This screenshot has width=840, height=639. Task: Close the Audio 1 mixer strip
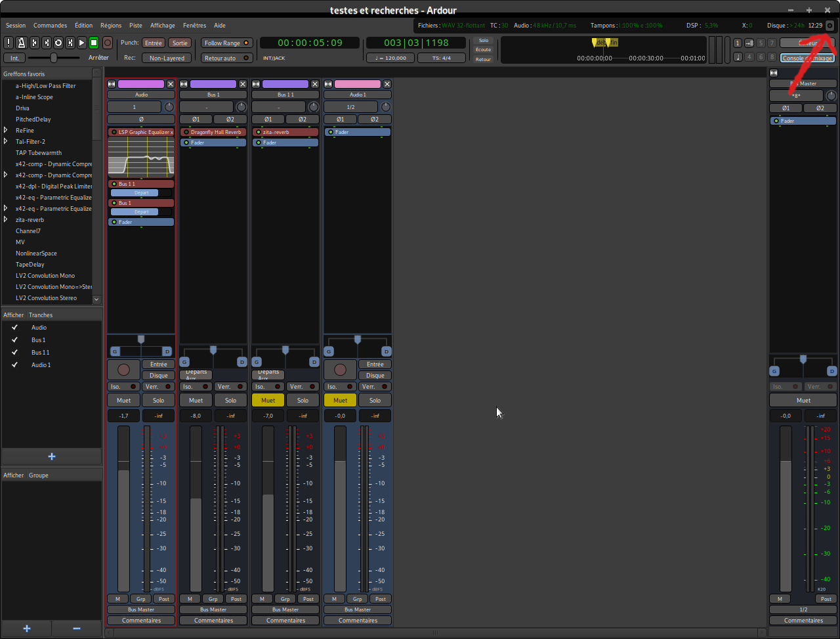(x=387, y=84)
